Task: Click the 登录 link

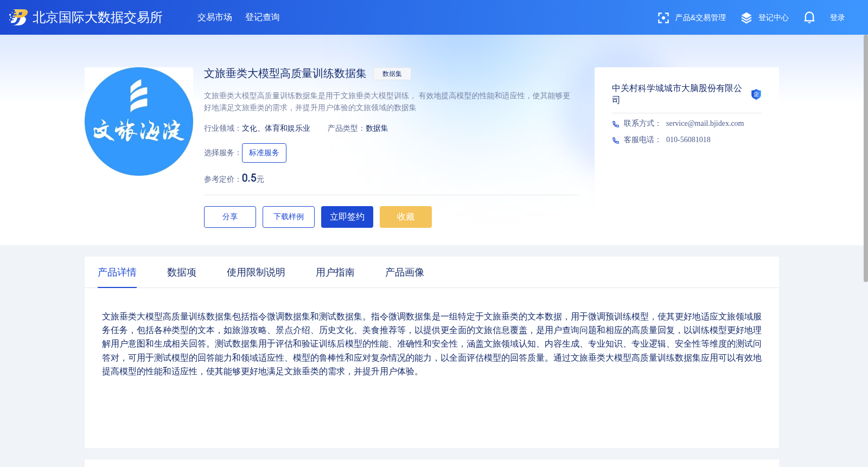Action: click(838, 18)
